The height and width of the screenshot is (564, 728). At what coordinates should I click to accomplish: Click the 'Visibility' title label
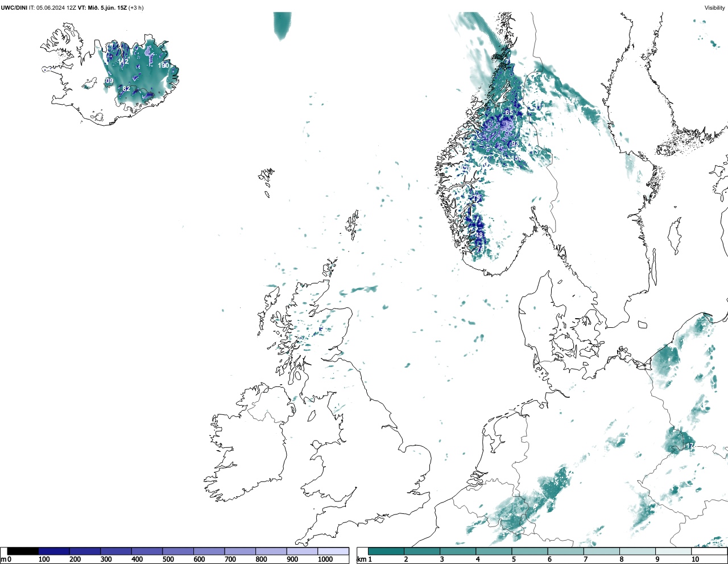(715, 7)
